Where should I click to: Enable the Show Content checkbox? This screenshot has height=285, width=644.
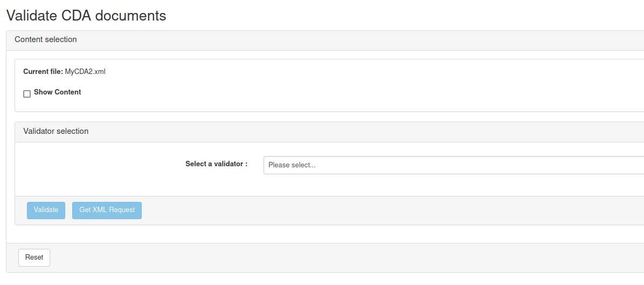(27, 94)
